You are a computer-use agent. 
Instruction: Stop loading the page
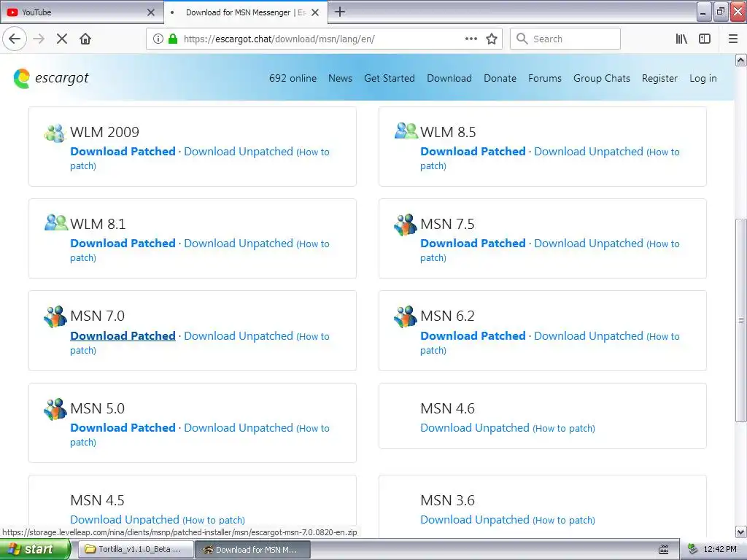tap(62, 39)
